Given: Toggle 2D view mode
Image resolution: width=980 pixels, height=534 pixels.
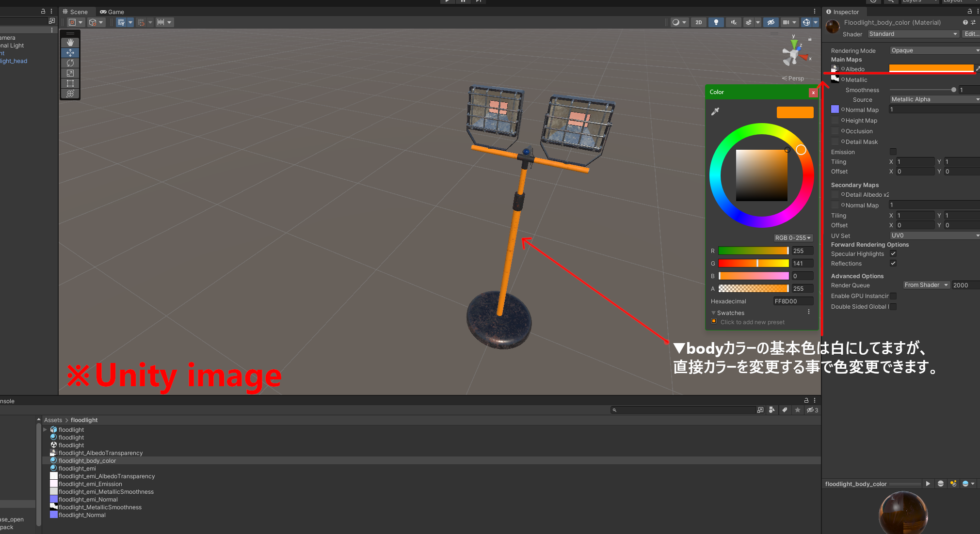Looking at the screenshot, I should (698, 22).
